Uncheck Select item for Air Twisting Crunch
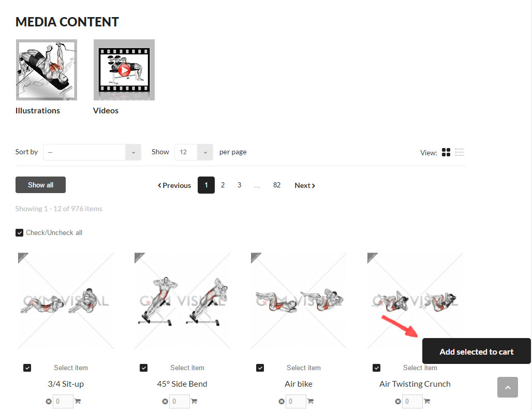 376,368
